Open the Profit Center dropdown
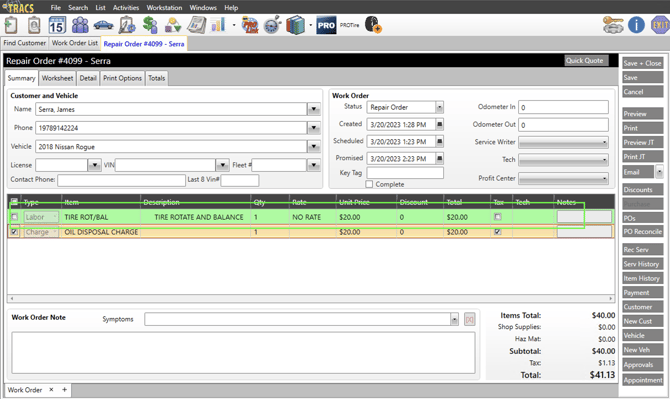 (x=564, y=178)
